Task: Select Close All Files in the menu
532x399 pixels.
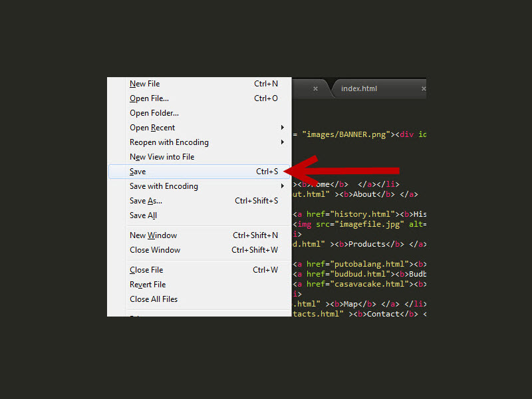Action: 154,299
